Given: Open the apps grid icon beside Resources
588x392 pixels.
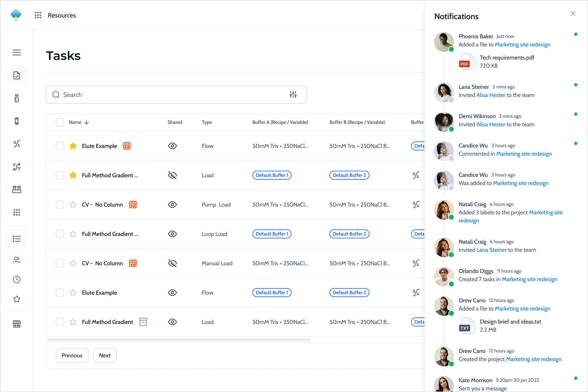Looking at the screenshot, I should click(38, 15).
